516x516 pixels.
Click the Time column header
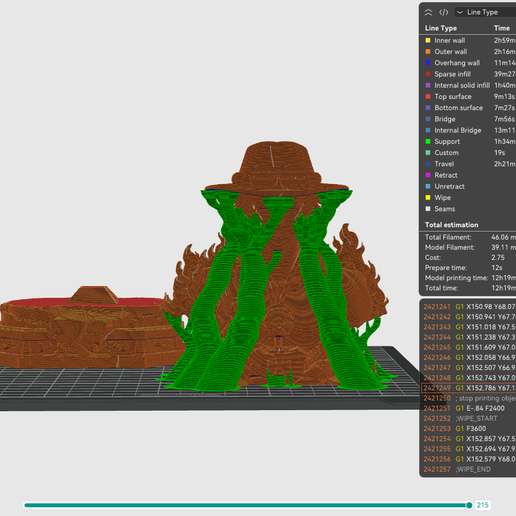tap(502, 28)
